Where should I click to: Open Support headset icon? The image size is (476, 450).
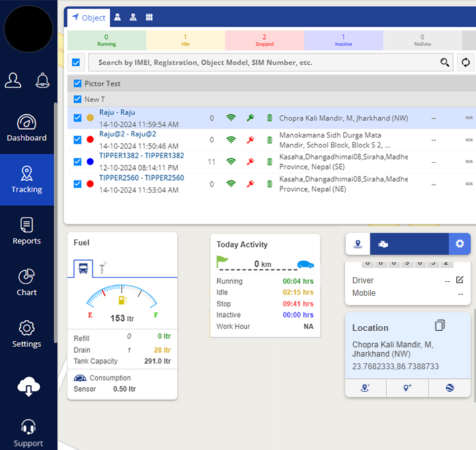point(28,427)
